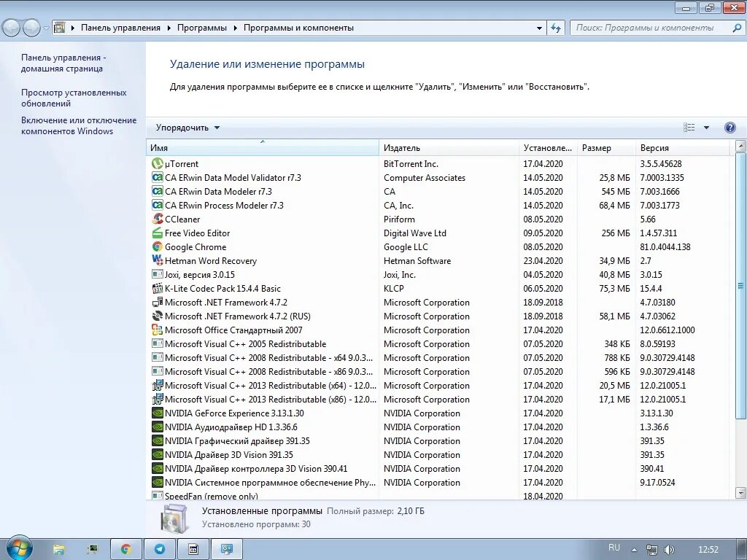Open recent pages dropdown near back button
The width and height of the screenshot is (747, 560).
tap(46, 28)
